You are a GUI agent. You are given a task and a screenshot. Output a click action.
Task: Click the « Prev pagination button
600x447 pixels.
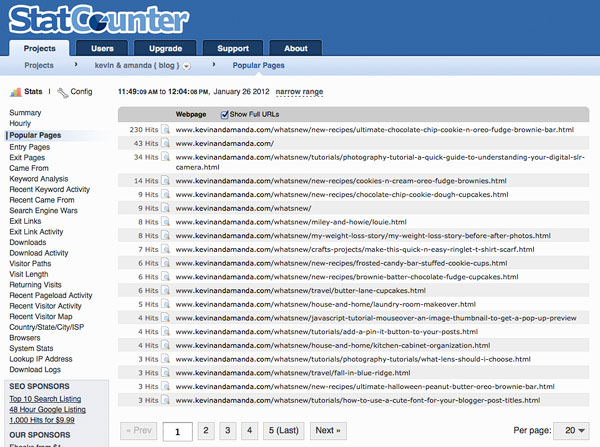click(139, 431)
